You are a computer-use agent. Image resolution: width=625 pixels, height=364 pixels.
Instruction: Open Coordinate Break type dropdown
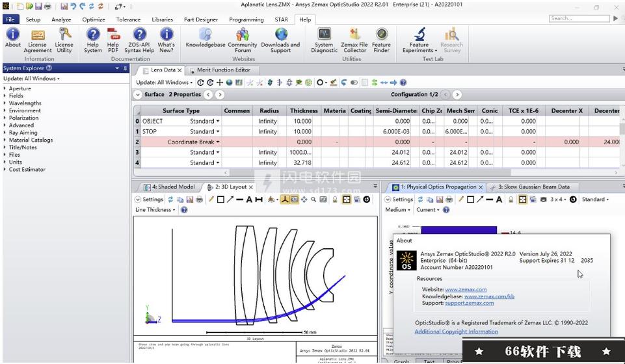[218, 142]
